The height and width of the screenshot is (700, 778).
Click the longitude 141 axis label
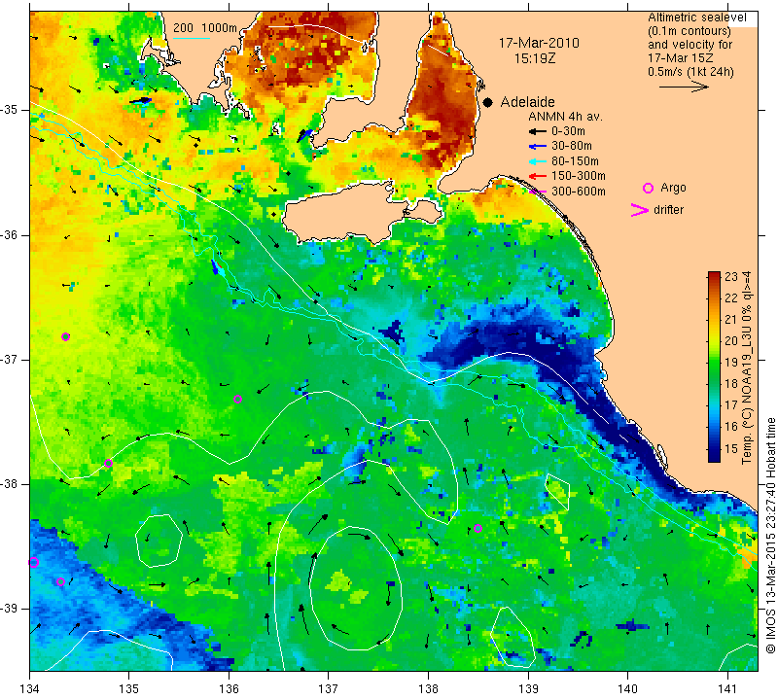point(727,689)
